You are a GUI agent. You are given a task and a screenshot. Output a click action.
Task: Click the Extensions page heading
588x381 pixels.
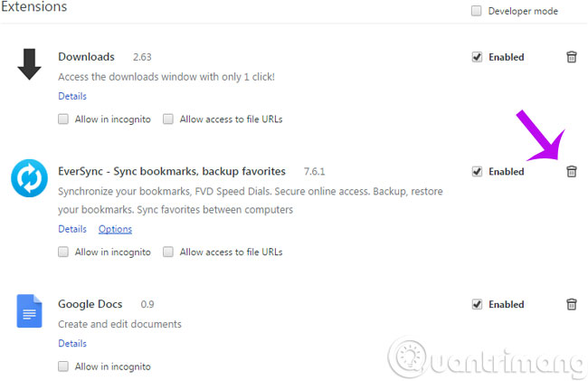click(33, 7)
